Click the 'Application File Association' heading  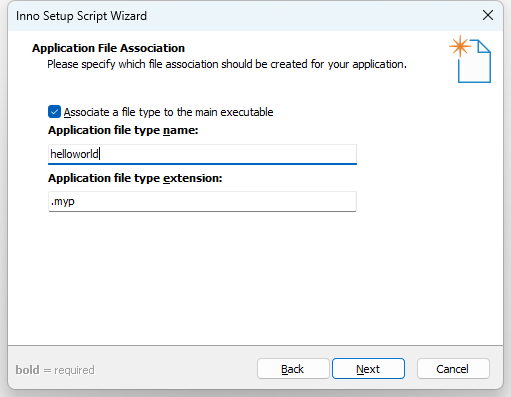click(108, 48)
